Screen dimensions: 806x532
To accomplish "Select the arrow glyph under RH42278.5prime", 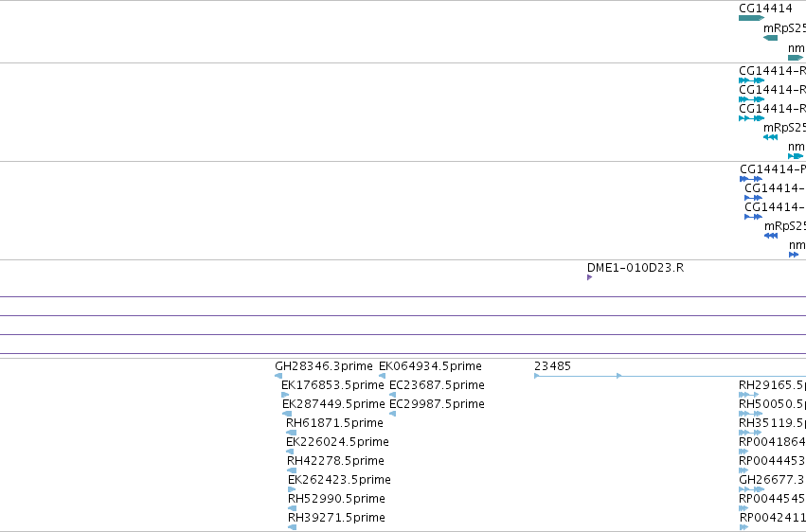I will click(x=292, y=470).
